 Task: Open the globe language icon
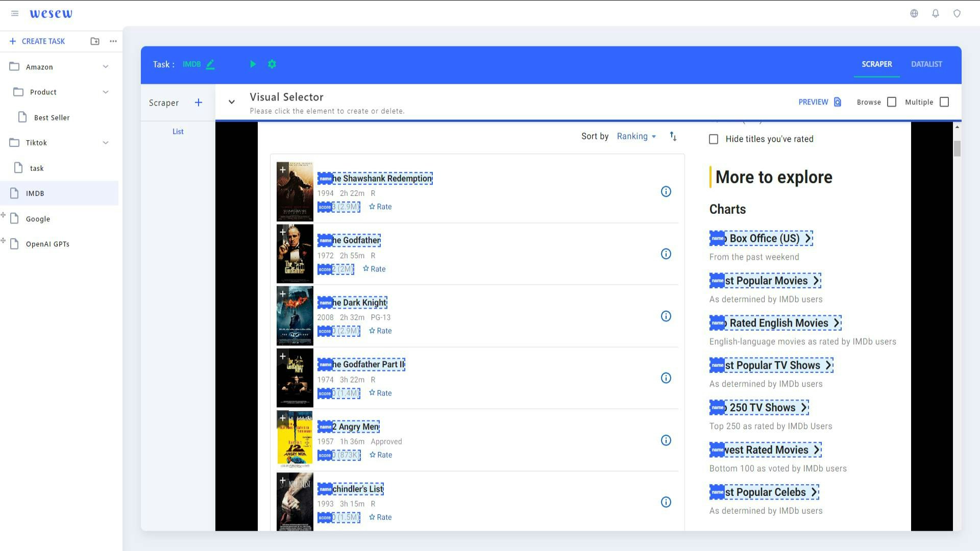(x=914, y=14)
